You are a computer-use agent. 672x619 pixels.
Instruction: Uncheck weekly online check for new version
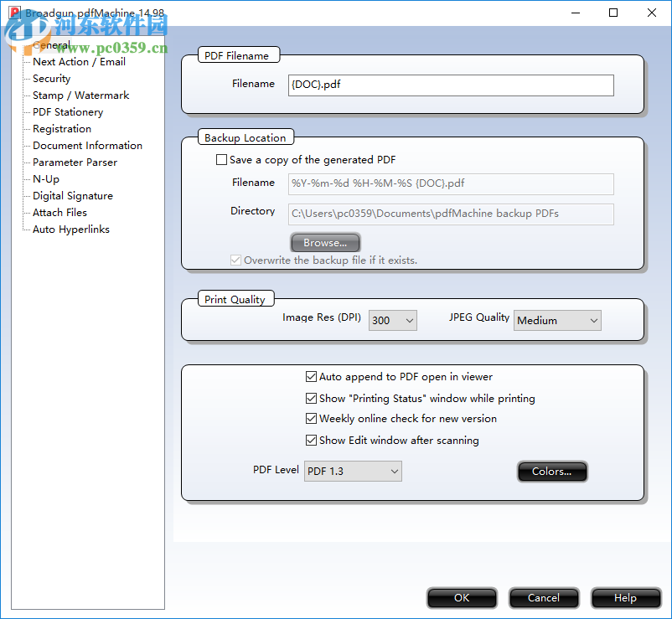(x=311, y=418)
